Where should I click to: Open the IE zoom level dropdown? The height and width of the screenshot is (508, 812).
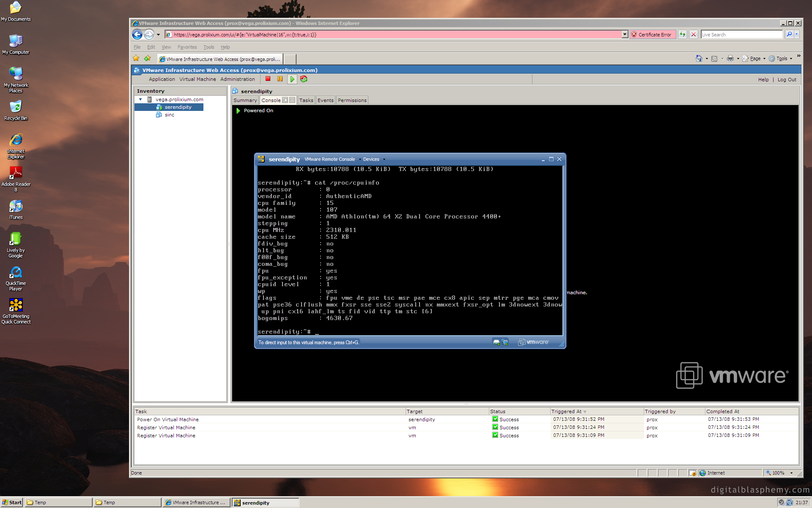pos(791,473)
